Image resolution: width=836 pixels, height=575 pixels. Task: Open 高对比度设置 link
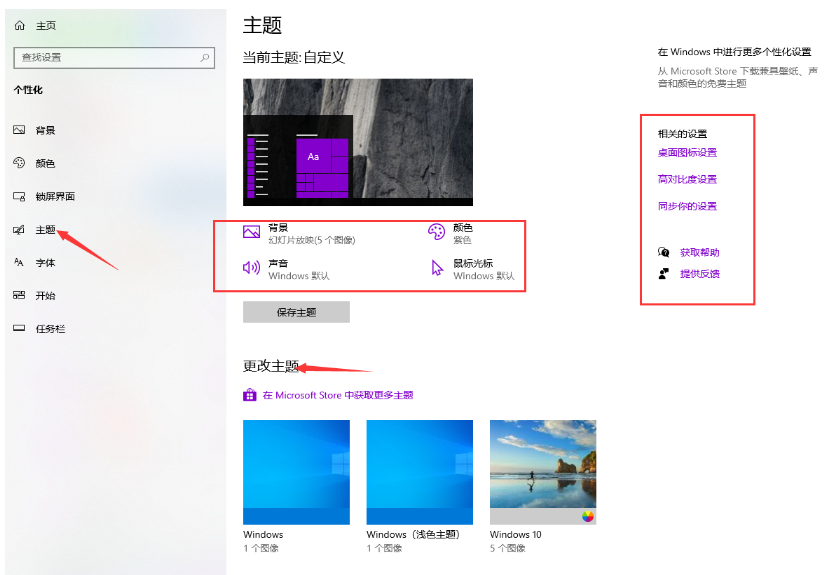(x=687, y=180)
